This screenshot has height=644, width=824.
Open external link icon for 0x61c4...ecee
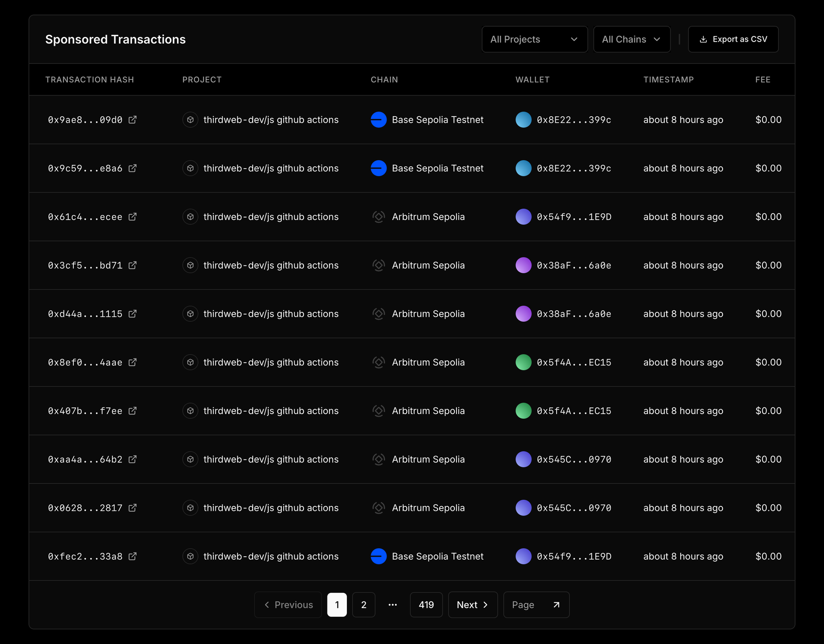(x=132, y=217)
